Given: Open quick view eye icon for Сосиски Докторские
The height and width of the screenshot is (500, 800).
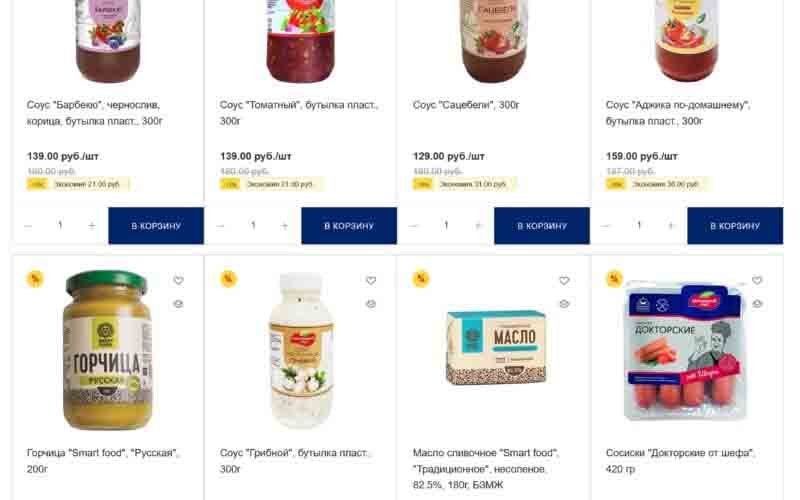Looking at the screenshot, I should 757,304.
